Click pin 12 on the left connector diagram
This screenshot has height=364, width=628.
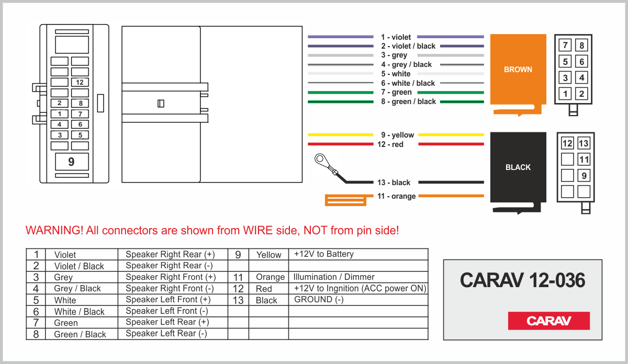click(80, 82)
